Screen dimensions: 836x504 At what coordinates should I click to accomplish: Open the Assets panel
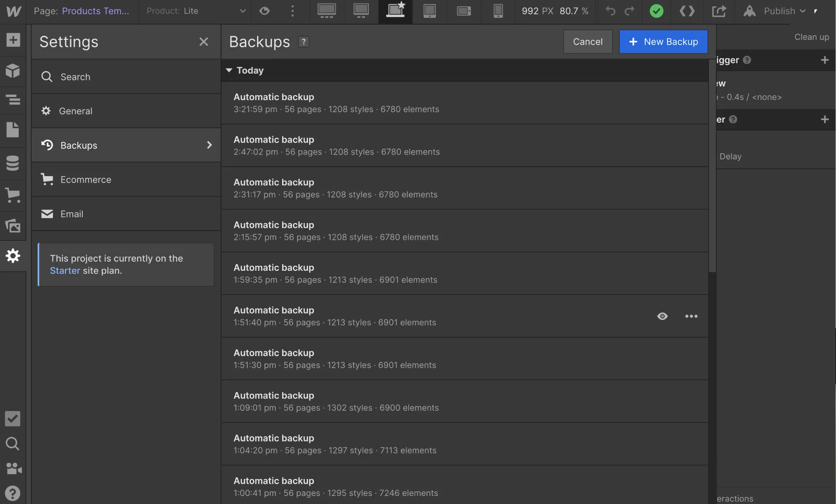[13, 226]
